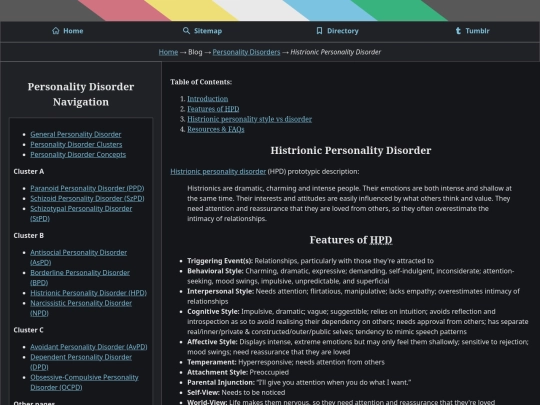Click the Interpersonal Style bullet label
This screenshot has height=405, width=540.
click(x=220, y=291)
